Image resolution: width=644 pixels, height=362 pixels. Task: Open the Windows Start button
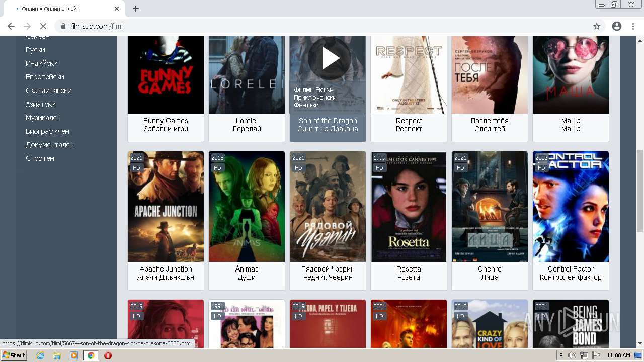click(x=14, y=355)
